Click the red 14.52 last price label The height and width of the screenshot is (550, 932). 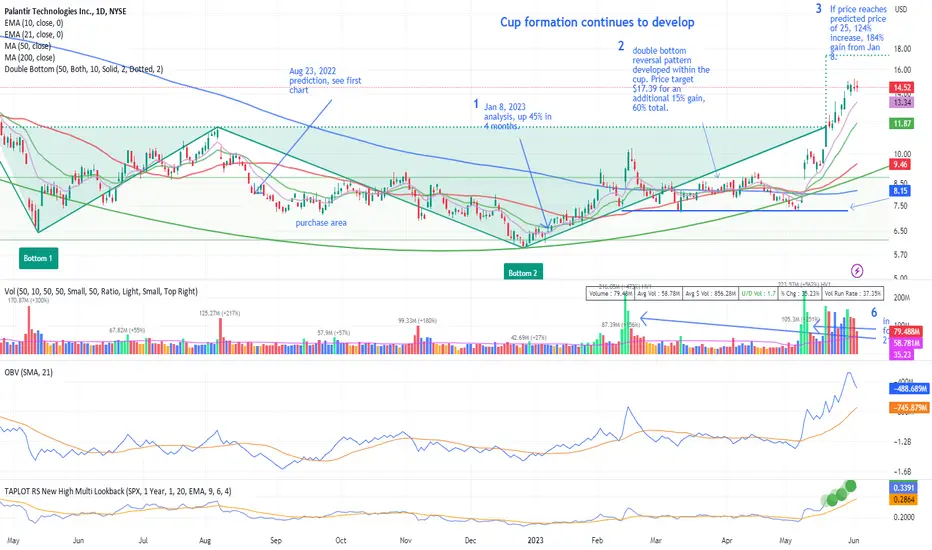(x=902, y=87)
